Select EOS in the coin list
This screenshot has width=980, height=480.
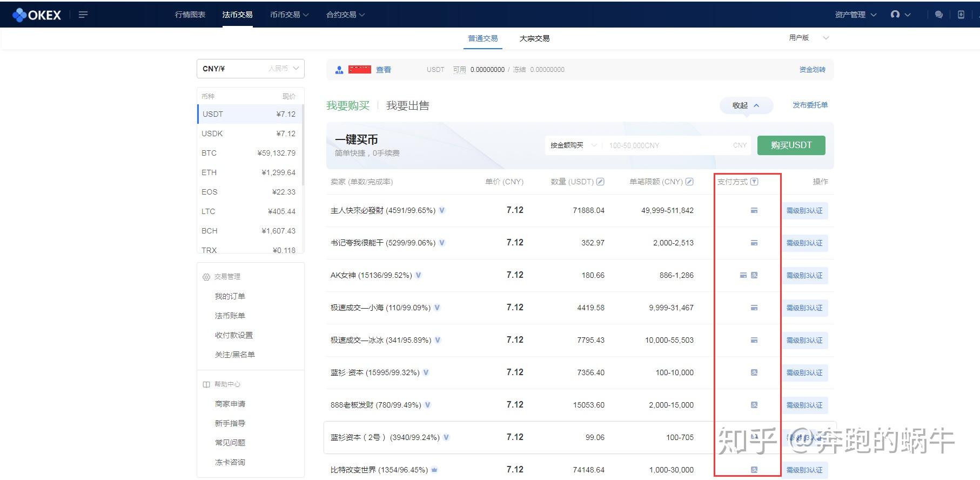coord(250,192)
